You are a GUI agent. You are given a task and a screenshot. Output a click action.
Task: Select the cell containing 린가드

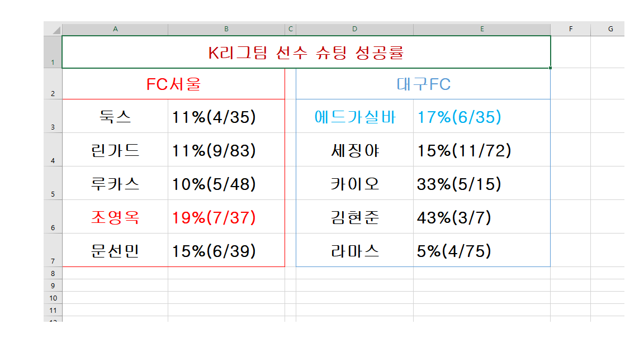(115, 150)
